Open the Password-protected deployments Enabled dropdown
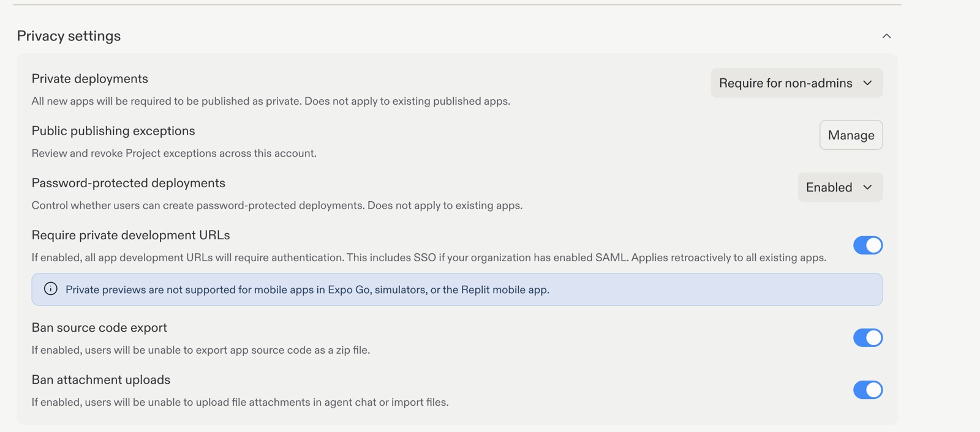 pos(840,187)
